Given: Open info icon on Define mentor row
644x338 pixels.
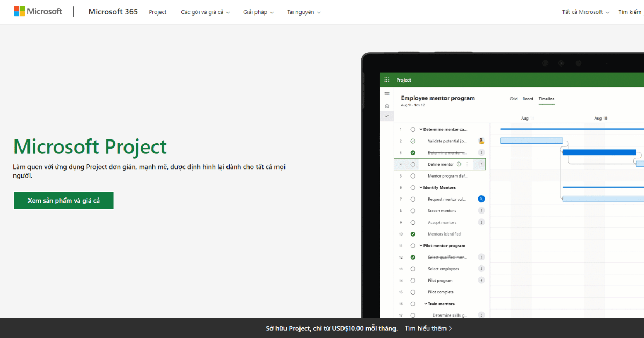Looking at the screenshot, I should [459, 164].
